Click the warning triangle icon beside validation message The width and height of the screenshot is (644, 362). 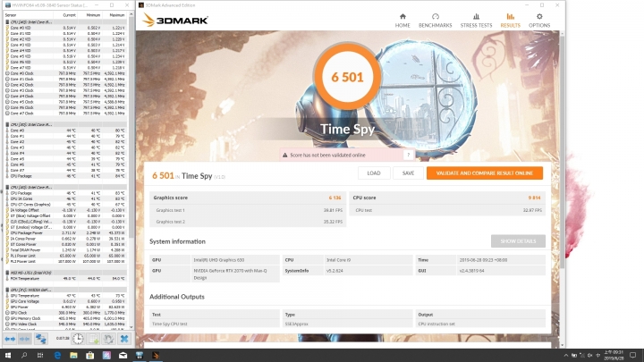pos(285,156)
